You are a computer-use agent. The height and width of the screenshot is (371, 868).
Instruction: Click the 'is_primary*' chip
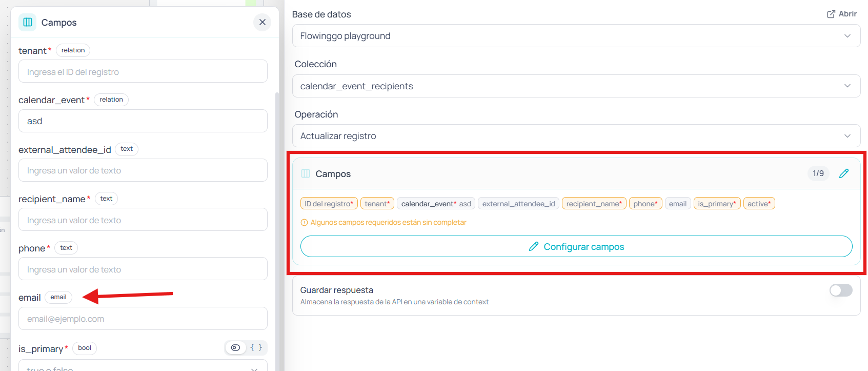tap(717, 204)
